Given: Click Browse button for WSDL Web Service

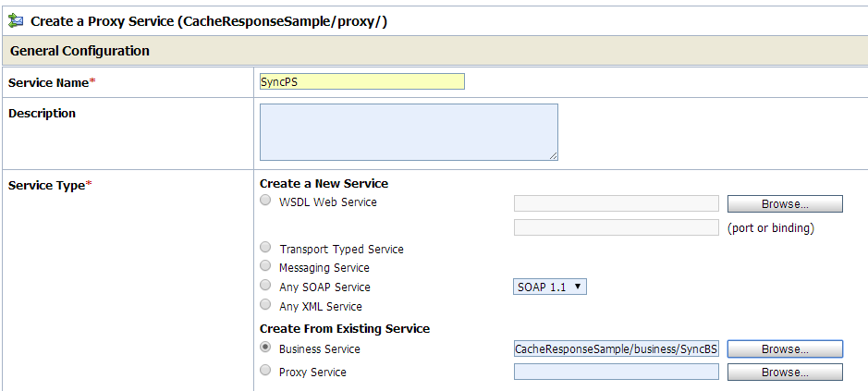Looking at the screenshot, I should [785, 204].
